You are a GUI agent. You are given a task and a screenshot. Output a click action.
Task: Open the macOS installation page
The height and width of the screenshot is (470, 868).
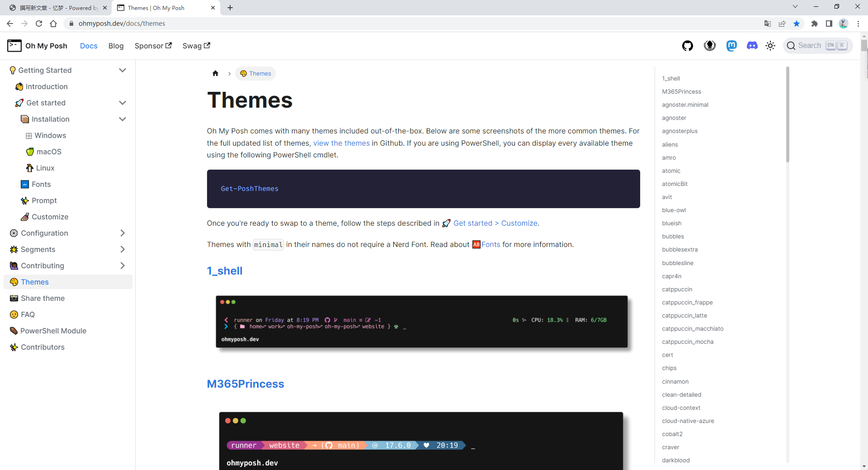pos(44,152)
